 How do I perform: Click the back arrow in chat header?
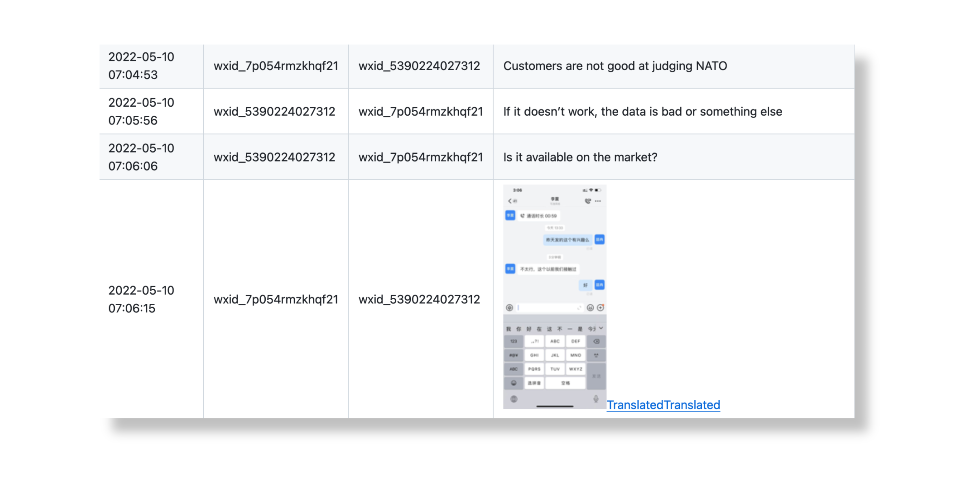coord(510,201)
